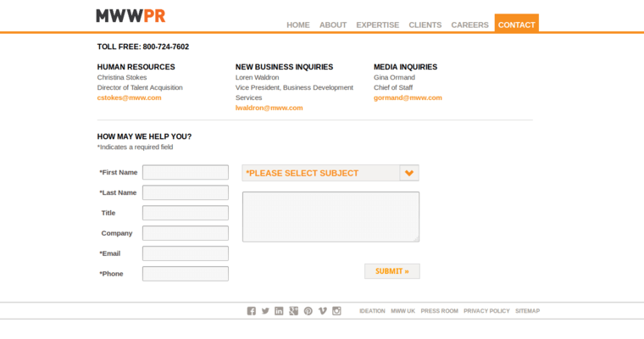644x339 pixels.
Task: Open the Press Room footer link
Action: tap(440, 311)
